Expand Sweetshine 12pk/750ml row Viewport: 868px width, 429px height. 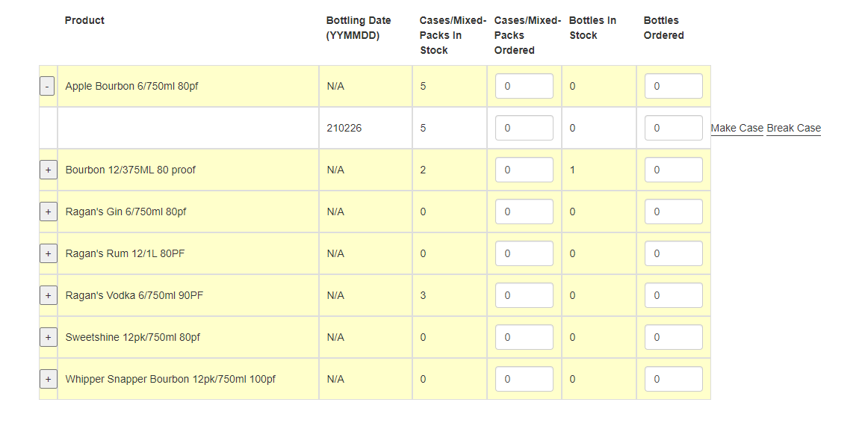[48, 337]
